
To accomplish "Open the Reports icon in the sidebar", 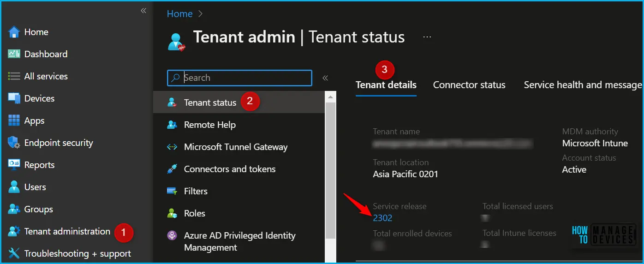I will [x=14, y=165].
